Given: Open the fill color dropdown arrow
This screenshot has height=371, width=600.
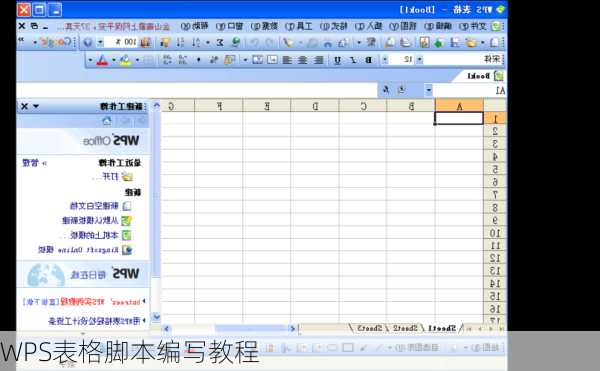Looking at the screenshot, I should [114, 60].
